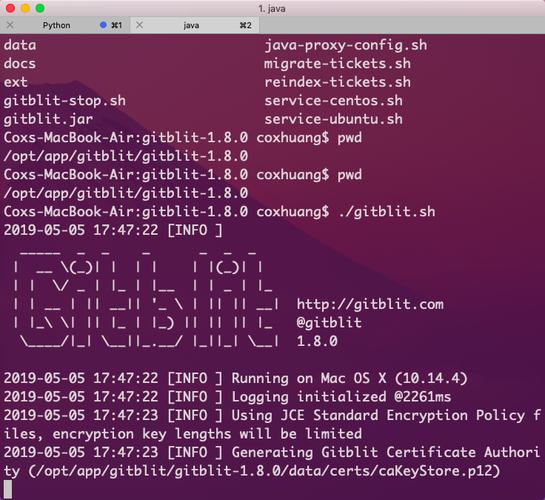Click the red close window button
The width and height of the screenshot is (545, 500).
point(10,8)
